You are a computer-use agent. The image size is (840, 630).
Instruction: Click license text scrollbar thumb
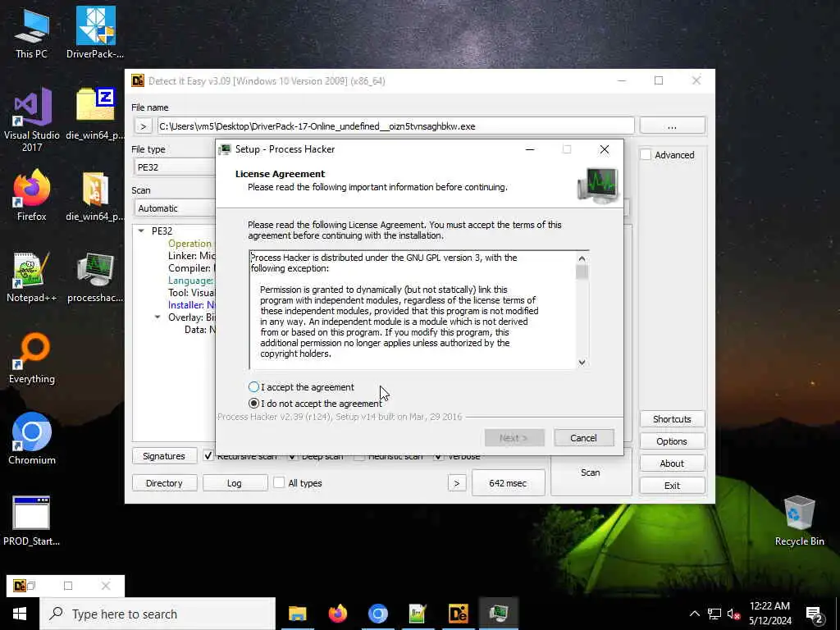(x=582, y=272)
